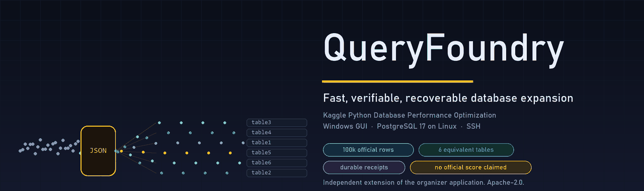Click the '6 equivalent tables' badge
The width and height of the screenshot is (644, 191).
pyautogui.click(x=466, y=150)
